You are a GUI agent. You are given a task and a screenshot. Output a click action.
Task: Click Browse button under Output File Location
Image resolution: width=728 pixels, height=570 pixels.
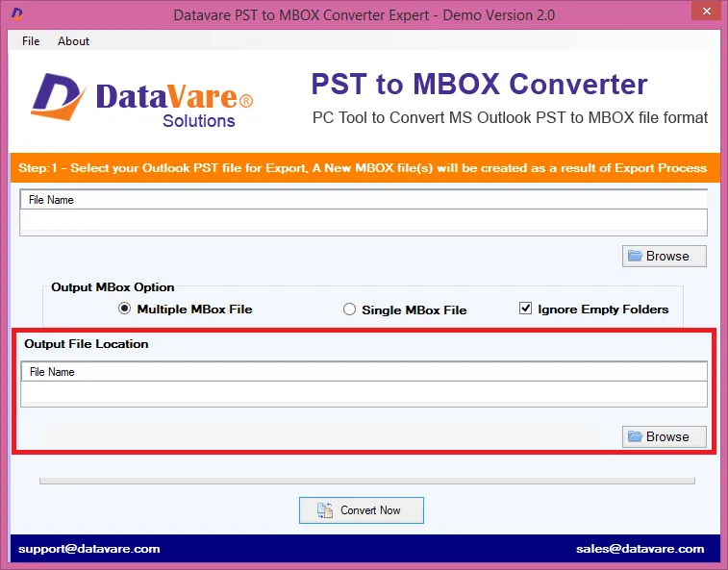(x=664, y=436)
